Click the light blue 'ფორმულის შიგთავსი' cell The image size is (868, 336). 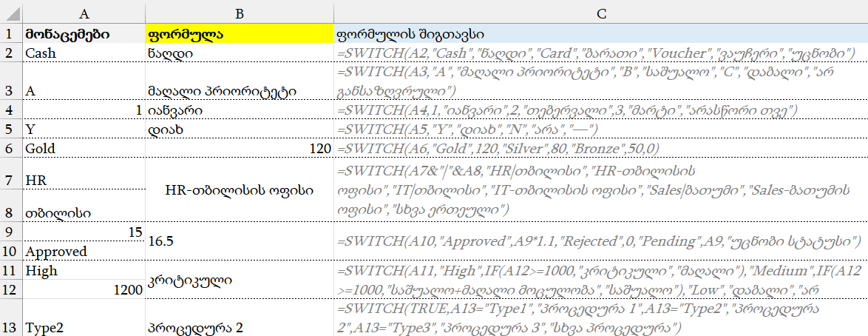[600, 34]
